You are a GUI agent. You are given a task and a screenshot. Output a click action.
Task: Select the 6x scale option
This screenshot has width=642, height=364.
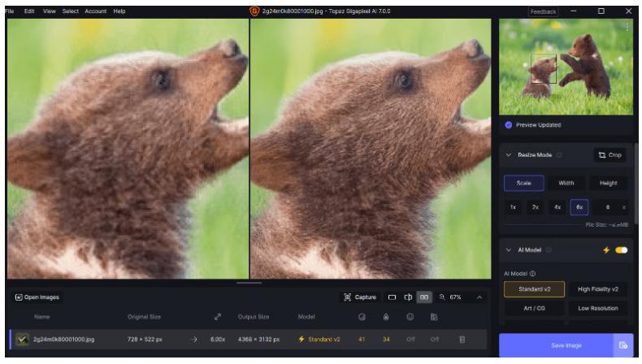(x=579, y=207)
